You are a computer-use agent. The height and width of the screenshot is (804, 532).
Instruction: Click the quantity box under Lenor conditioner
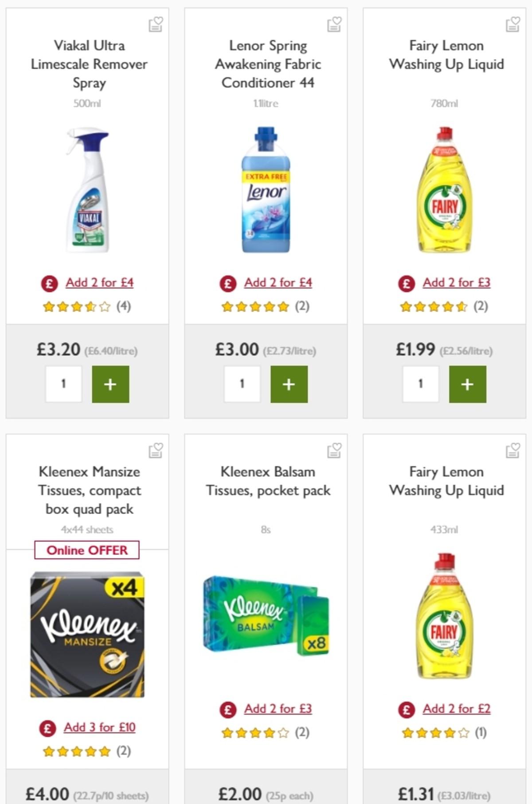tap(242, 384)
